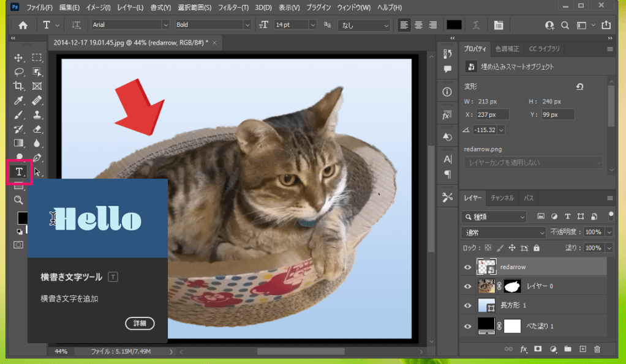The width and height of the screenshot is (626, 364).
Task: Click the X position input field
Action: pos(492,114)
